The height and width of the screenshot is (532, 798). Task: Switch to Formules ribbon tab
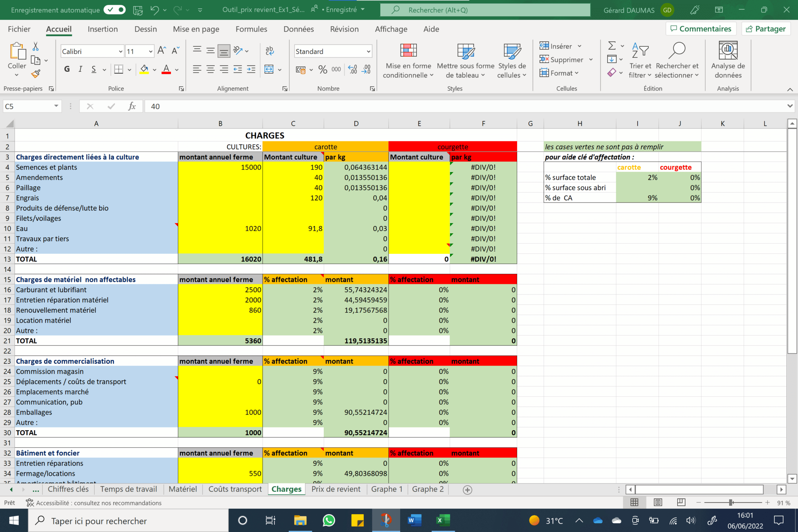(x=251, y=29)
